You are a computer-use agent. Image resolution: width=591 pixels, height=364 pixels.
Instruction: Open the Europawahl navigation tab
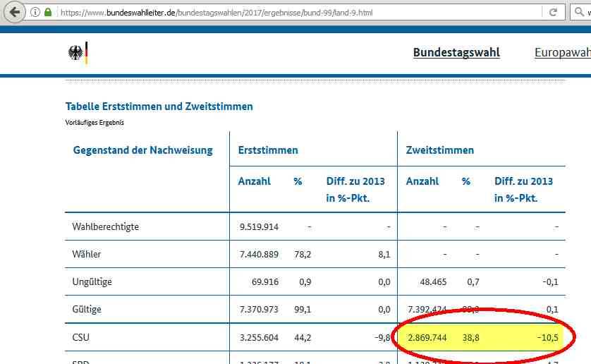[x=562, y=53]
